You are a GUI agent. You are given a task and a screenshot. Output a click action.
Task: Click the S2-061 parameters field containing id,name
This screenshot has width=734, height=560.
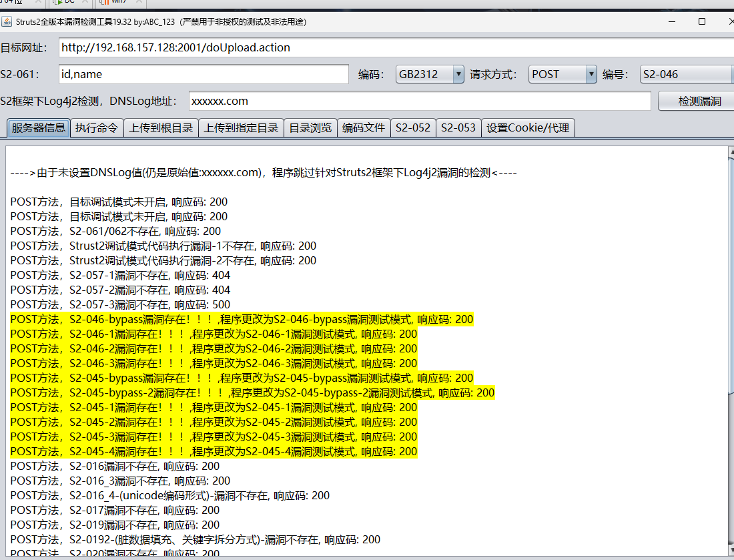204,74
